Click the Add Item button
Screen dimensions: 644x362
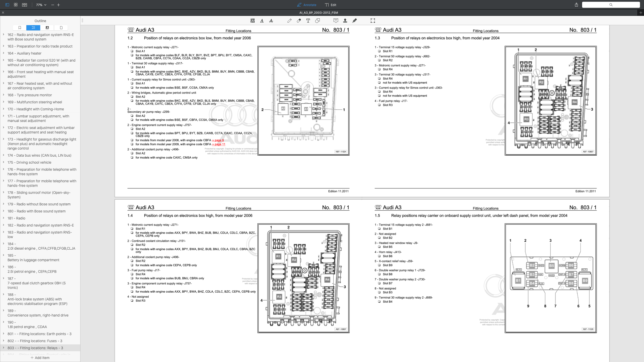(40, 357)
